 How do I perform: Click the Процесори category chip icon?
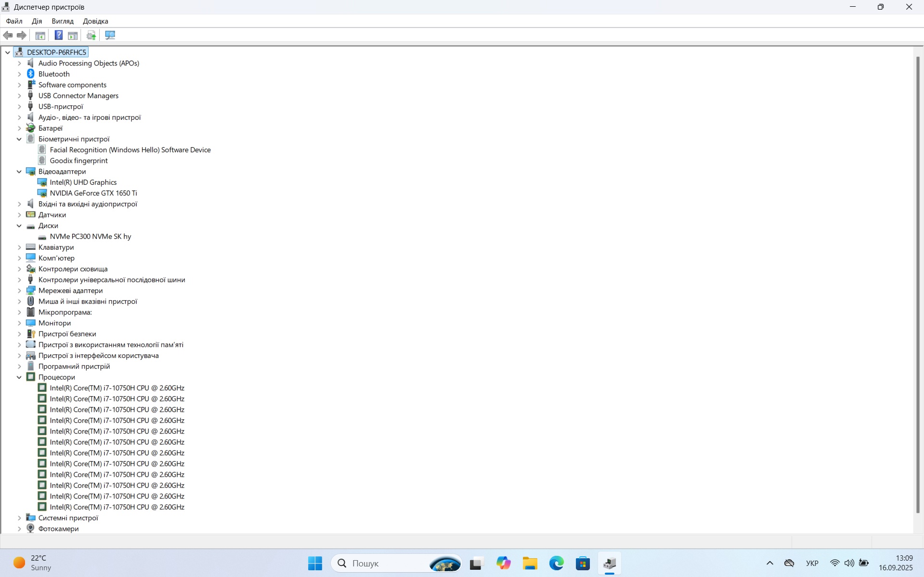(x=31, y=377)
